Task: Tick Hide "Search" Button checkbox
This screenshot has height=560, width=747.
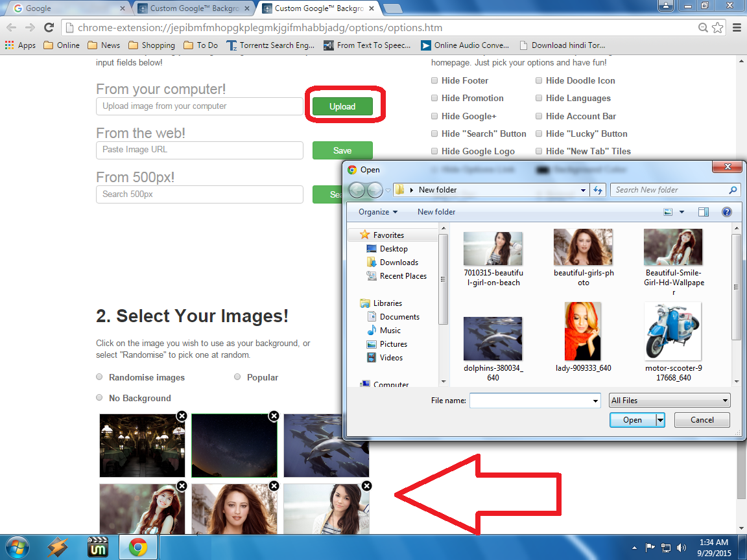Action: point(434,134)
